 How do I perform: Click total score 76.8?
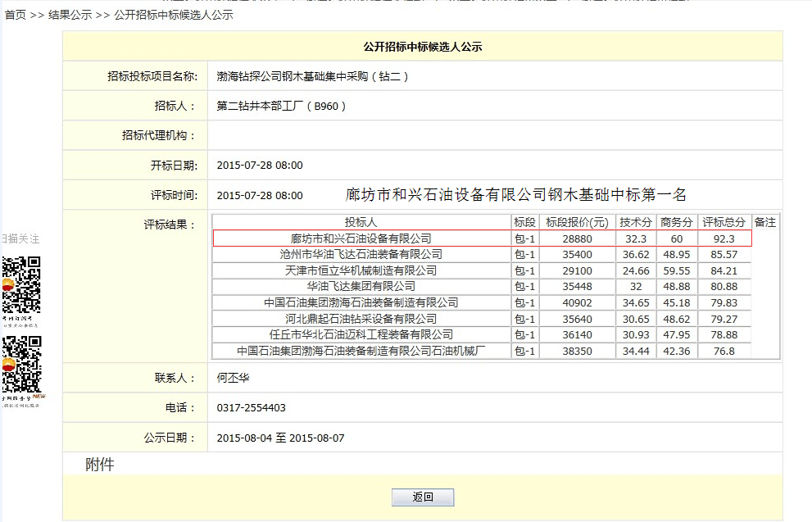724,351
